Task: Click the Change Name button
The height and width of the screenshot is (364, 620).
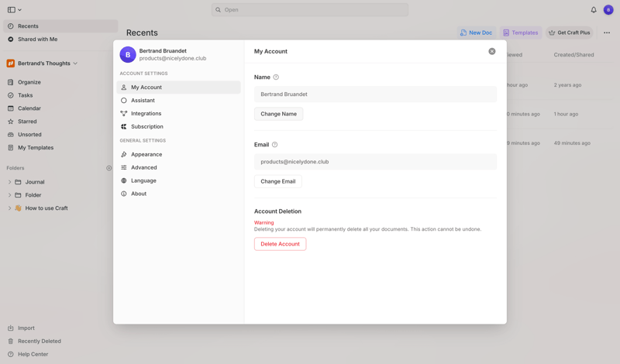Action: click(x=278, y=114)
